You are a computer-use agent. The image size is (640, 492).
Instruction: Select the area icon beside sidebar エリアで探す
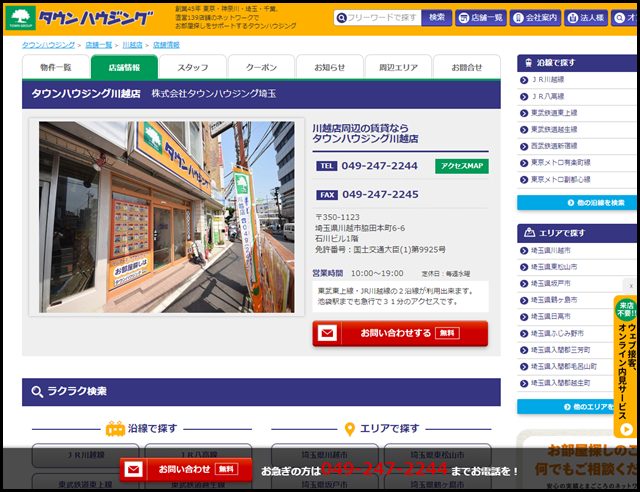coord(529,232)
